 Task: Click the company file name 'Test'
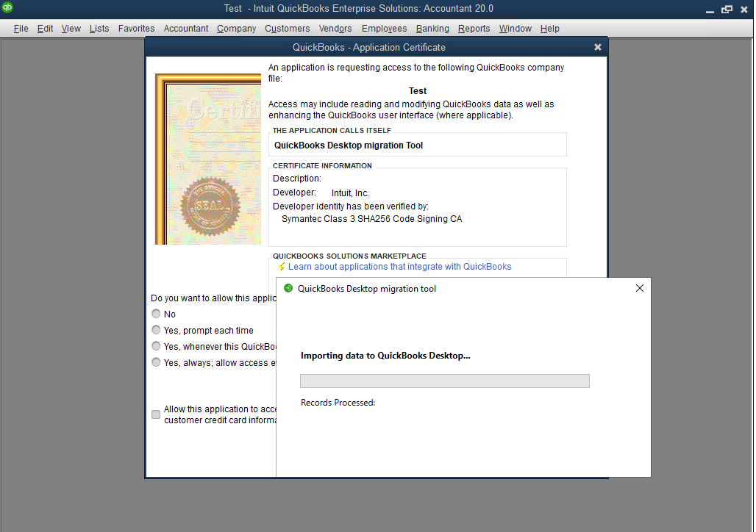pyautogui.click(x=418, y=90)
